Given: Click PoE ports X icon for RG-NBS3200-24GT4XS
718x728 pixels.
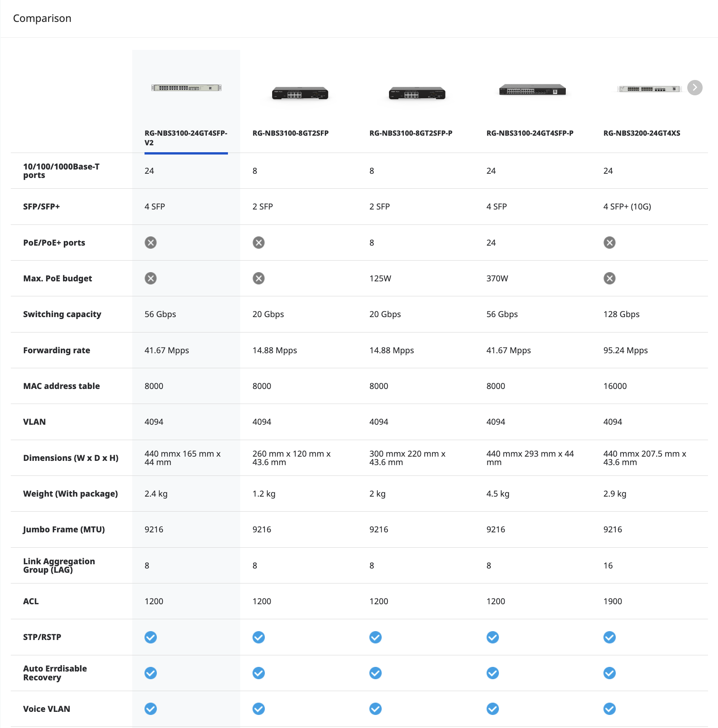Looking at the screenshot, I should [x=609, y=243].
